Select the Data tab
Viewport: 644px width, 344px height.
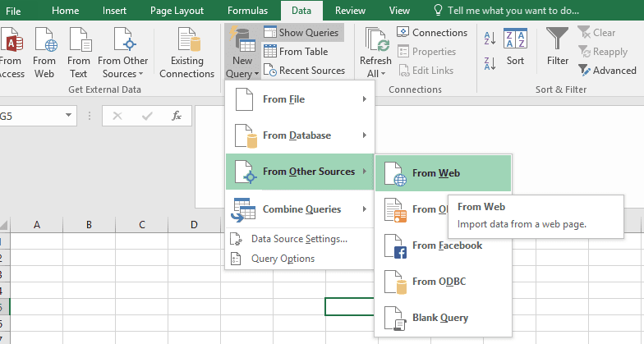click(x=301, y=11)
